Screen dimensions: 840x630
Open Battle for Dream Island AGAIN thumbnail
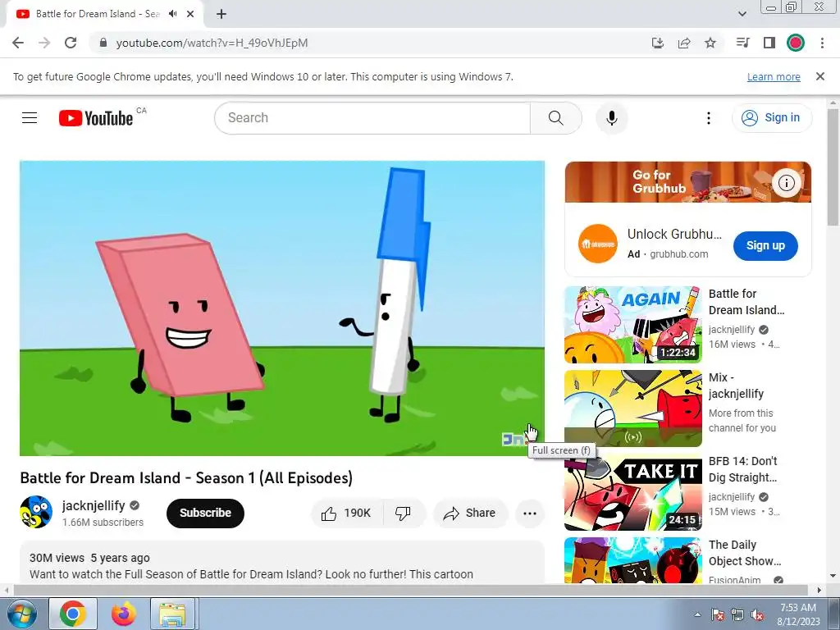point(632,325)
